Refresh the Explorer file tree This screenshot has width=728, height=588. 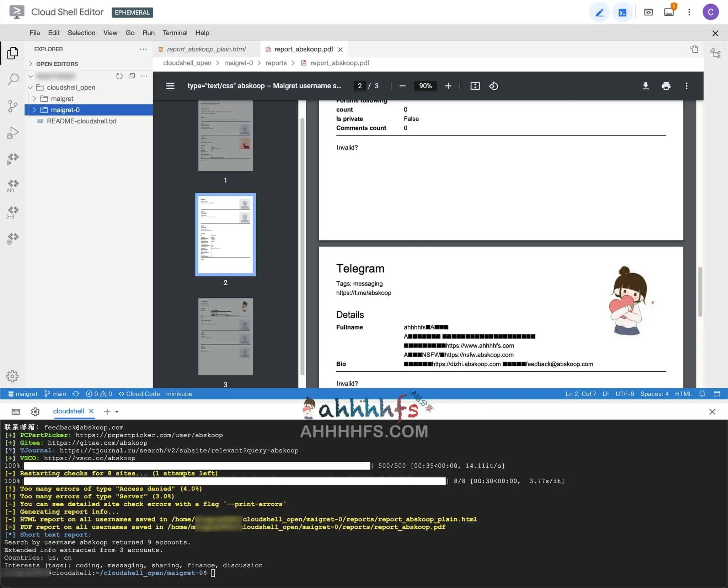coord(119,76)
